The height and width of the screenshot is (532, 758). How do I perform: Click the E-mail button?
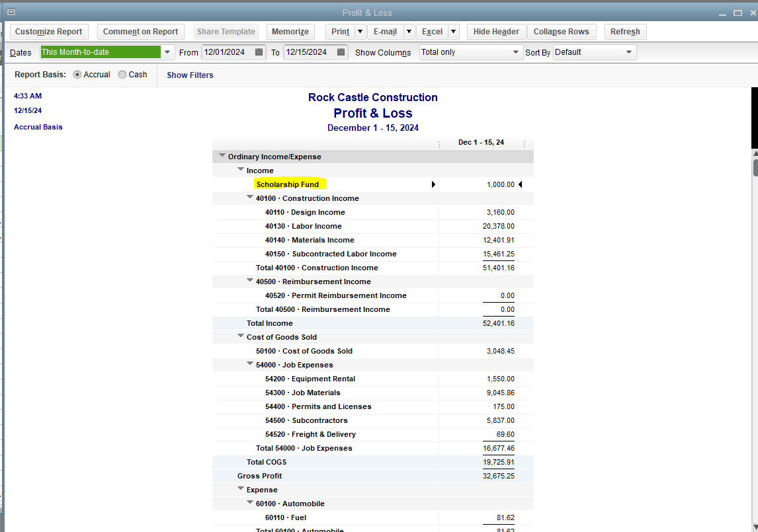click(x=386, y=32)
